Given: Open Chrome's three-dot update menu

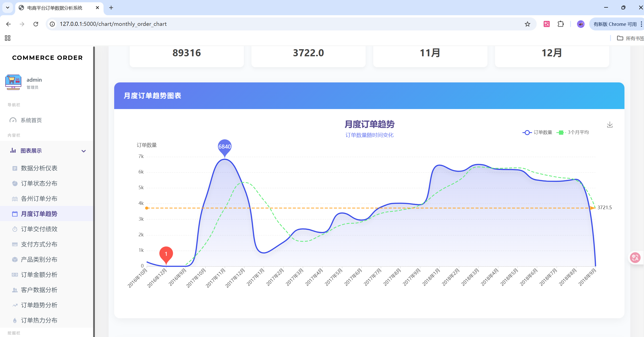Looking at the screenshot, I should [x=641, y=24].
